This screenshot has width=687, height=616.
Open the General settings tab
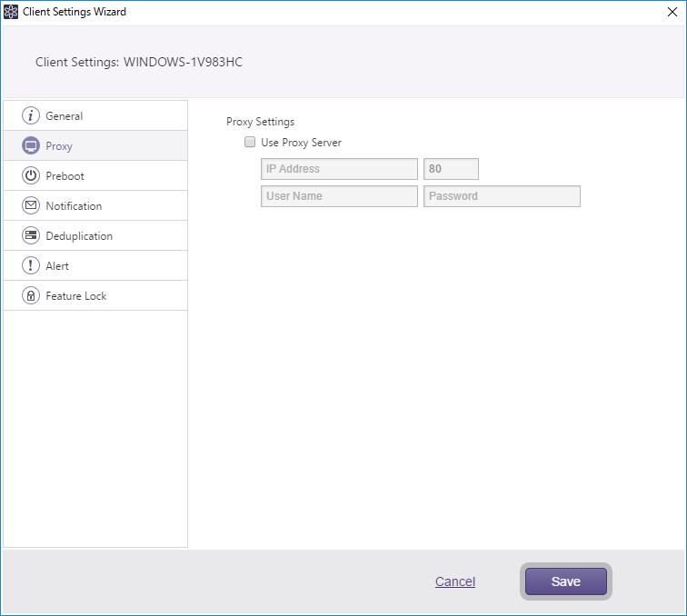pos(95,115)
